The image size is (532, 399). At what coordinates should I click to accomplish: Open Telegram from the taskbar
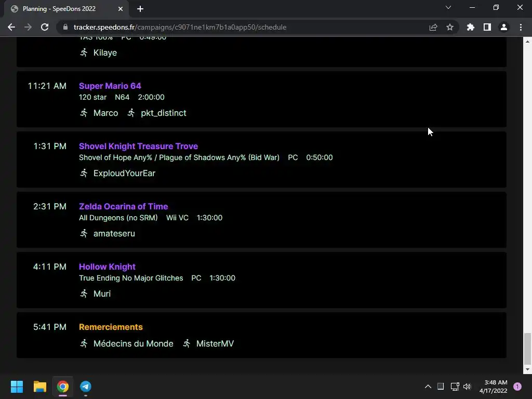click(x=86, y=387)
